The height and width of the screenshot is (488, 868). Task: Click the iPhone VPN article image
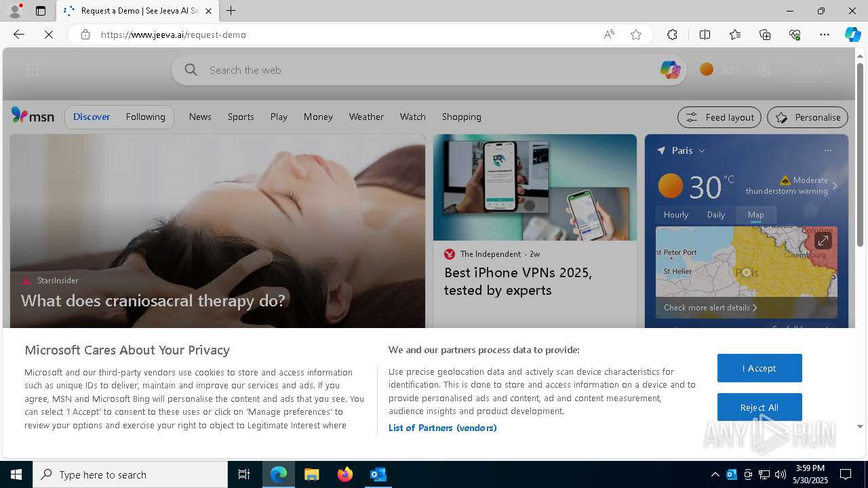(535, 187)
